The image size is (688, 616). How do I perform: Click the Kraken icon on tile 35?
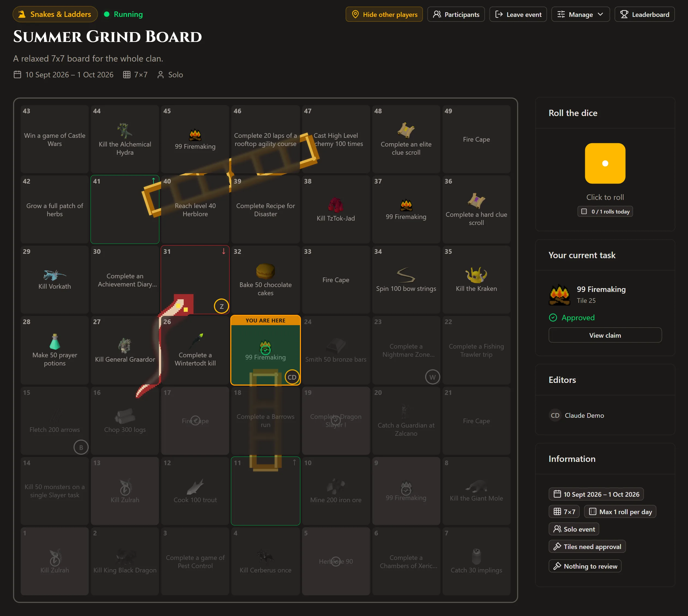point(476,275)
